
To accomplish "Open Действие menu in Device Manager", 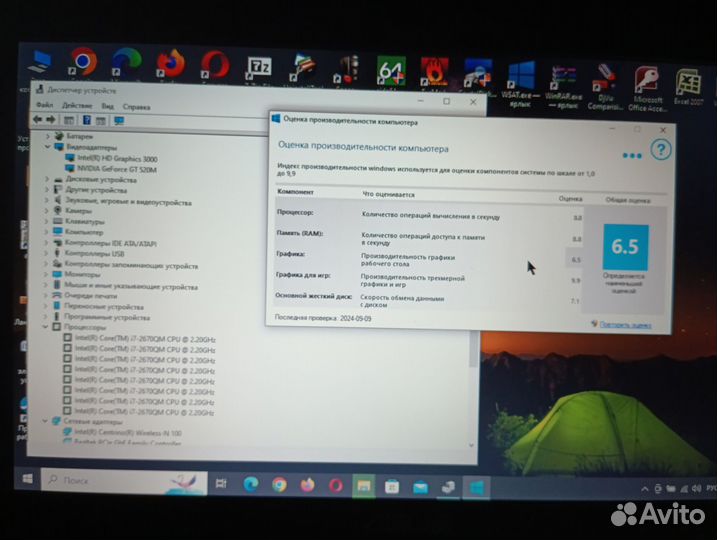I will pos(77,106).
